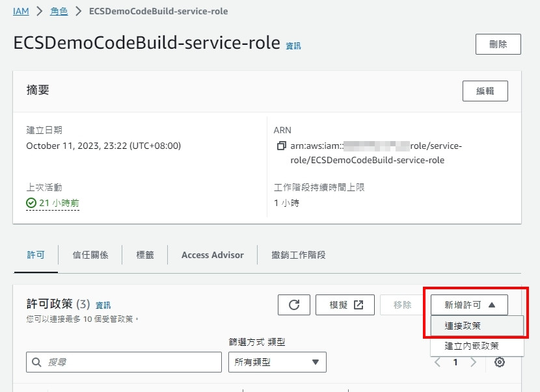This screenshot has height=392, width=540.
Task: Open 角色 breadcrumb link
Action: [x=59, y=11]
